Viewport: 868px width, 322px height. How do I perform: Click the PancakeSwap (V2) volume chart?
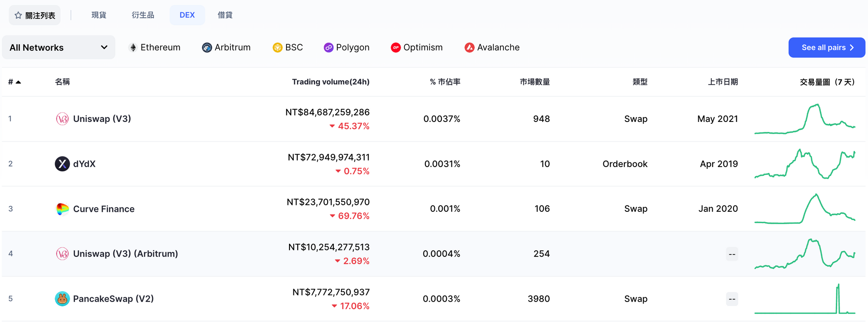pos(805,299)
